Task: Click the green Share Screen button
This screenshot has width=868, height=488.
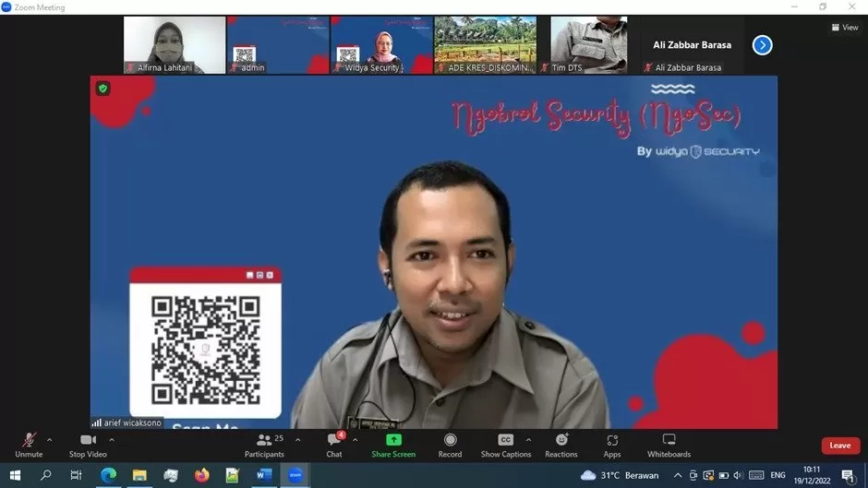Action: coord(393,446)
